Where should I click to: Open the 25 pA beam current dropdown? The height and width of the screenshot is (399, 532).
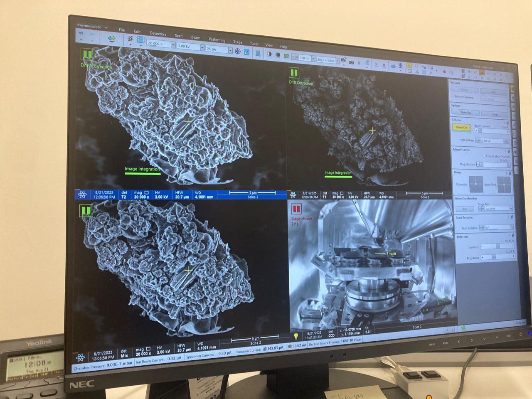click(230, 50)
